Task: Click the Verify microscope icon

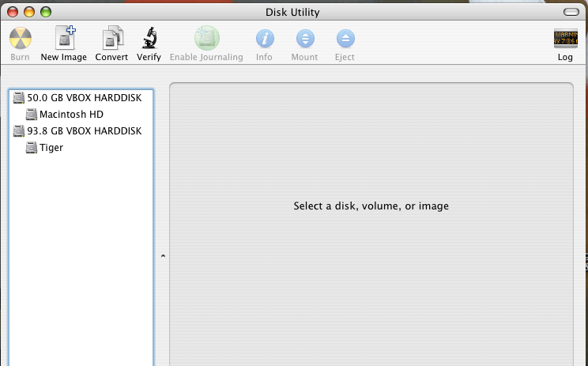Action: (x=149, y=37)
